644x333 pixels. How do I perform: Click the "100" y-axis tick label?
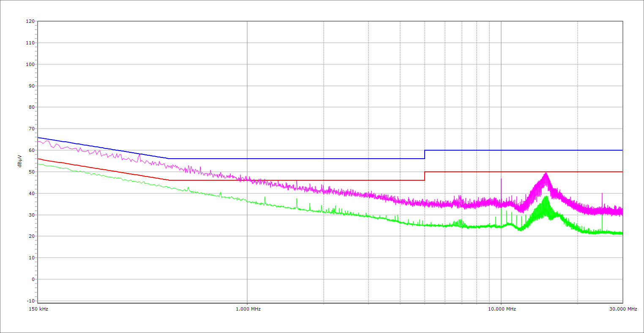point(30,64)
